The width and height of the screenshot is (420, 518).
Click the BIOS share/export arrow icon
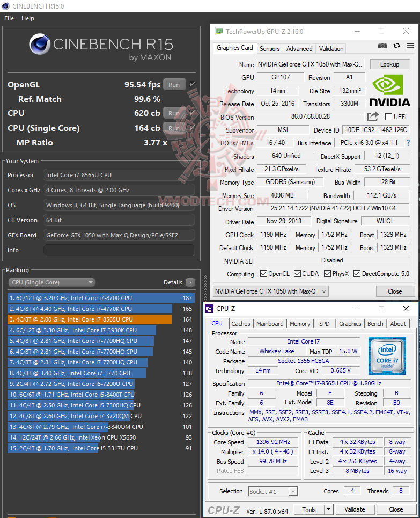pos(373,116)
